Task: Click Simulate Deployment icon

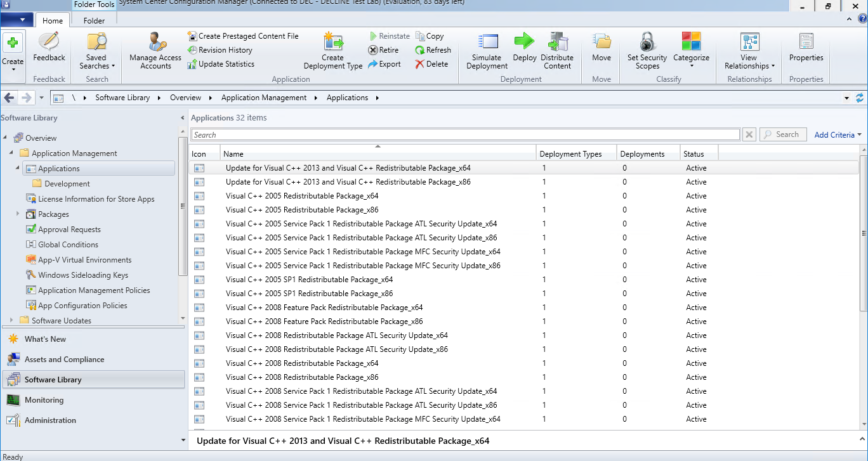Action: pyautogui.click(x=487, y=42)
